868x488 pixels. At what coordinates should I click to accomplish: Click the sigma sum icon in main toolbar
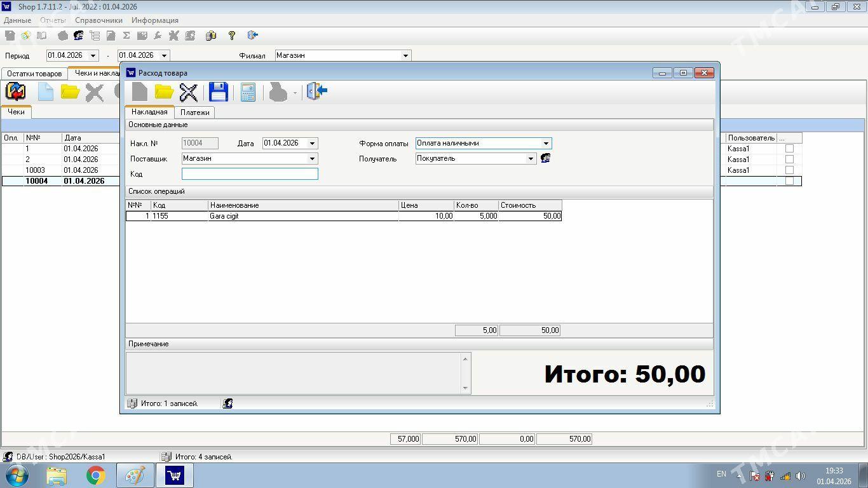coord(126,36)
